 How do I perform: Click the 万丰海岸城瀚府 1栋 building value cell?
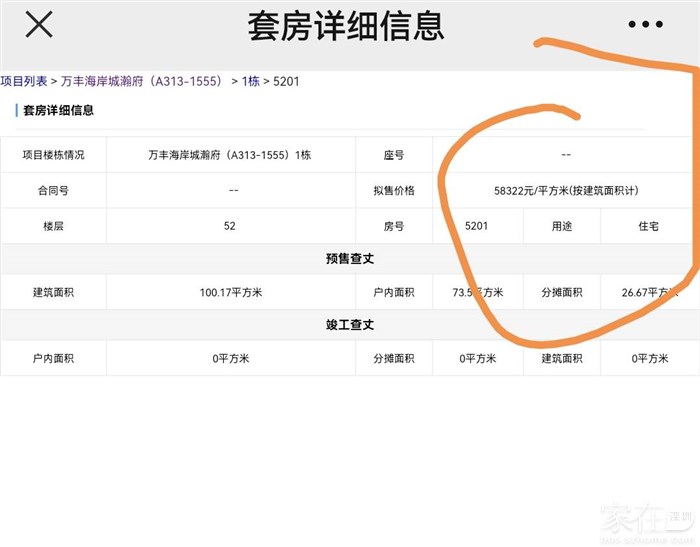[x=230, y=155]
